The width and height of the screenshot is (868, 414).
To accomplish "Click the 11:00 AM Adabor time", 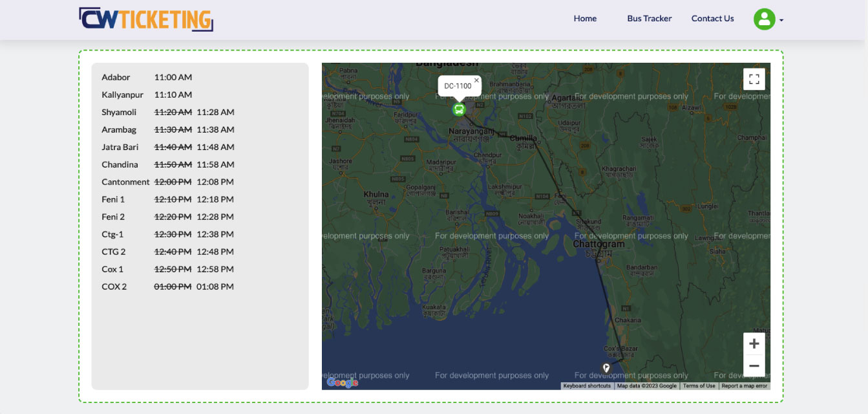I will click(x=173, y=77).
